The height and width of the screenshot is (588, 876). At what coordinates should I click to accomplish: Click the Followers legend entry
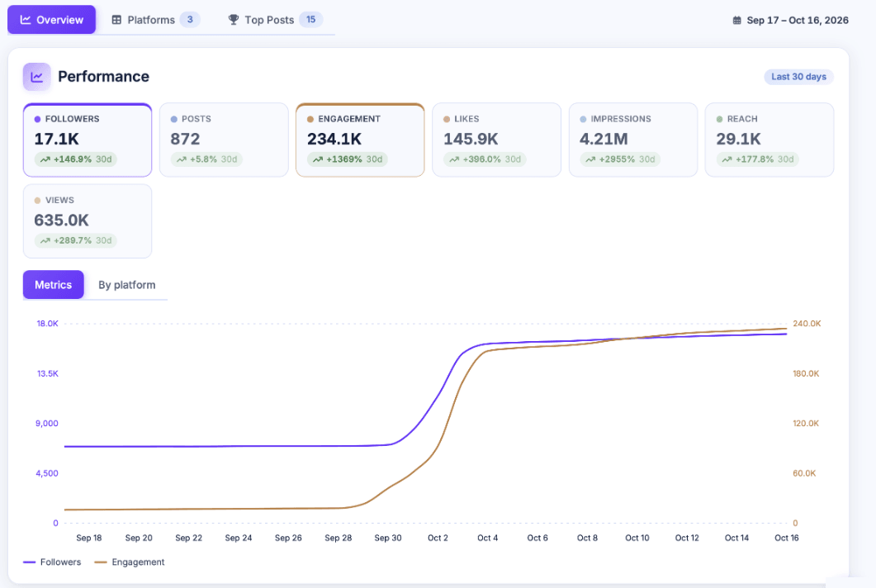pyautogui.click(x=52, y=562)
